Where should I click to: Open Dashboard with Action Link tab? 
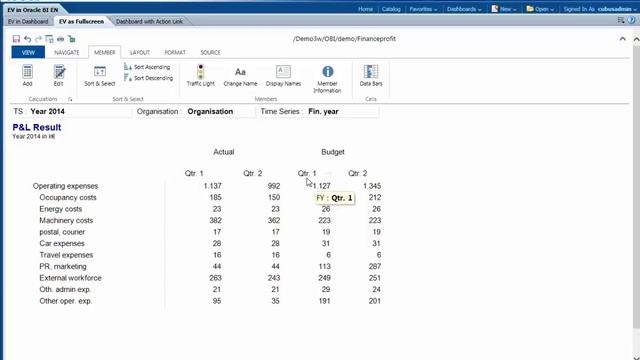149,22
